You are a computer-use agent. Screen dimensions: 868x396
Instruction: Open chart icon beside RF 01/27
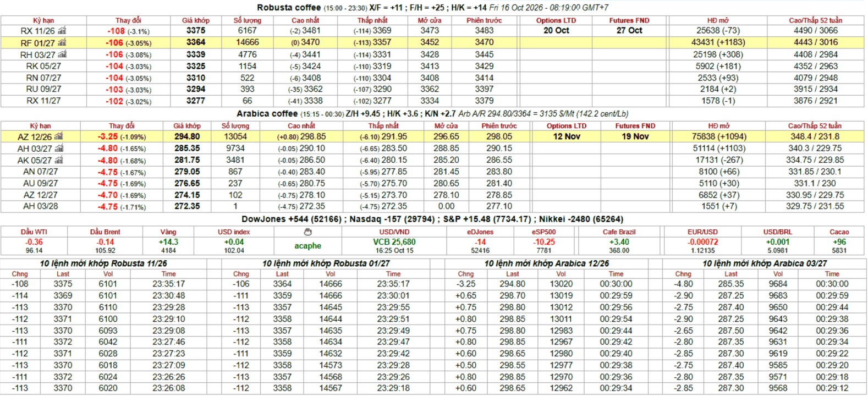coord(62,42)
